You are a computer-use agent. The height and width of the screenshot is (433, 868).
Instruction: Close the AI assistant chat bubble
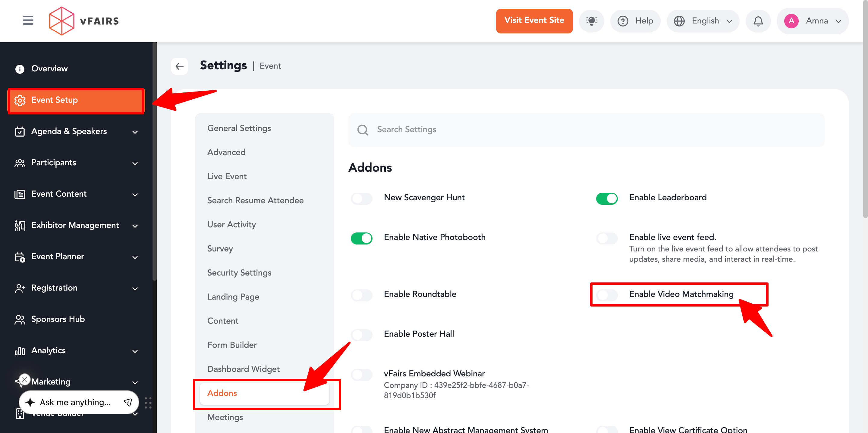pyautogui.click(x=25, y=379)
